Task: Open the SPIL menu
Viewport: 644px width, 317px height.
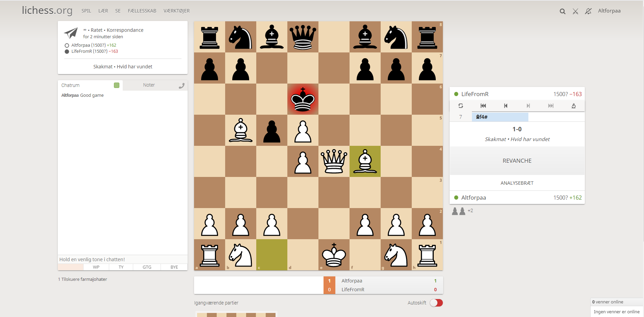Action: [x=86, y=11]
